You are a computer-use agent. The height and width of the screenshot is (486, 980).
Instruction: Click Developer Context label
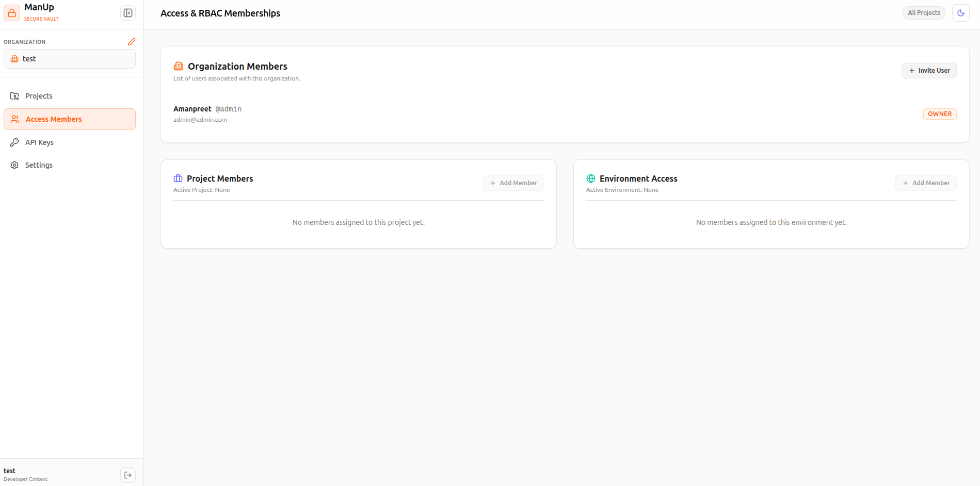(x=25, y=479)
